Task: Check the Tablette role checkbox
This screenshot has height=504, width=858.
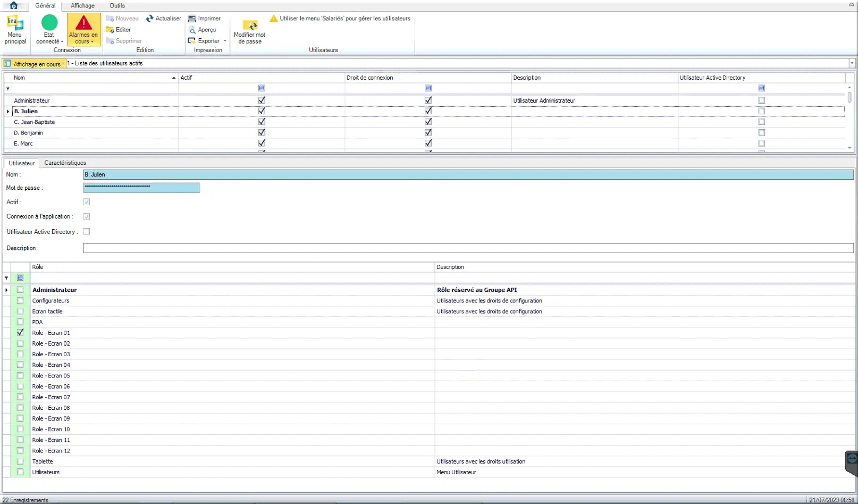Action: point(20,461)
